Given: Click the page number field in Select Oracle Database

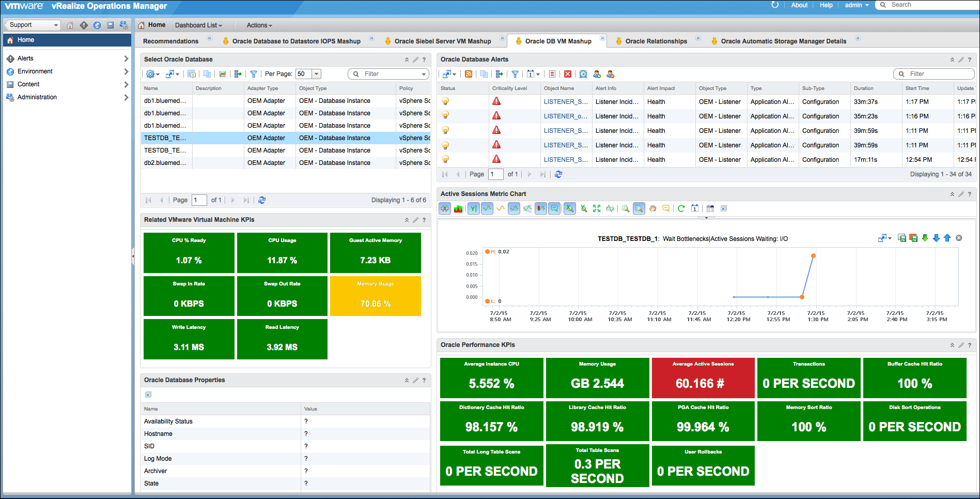Looking at the screenshot, I should tap(199, 200).
